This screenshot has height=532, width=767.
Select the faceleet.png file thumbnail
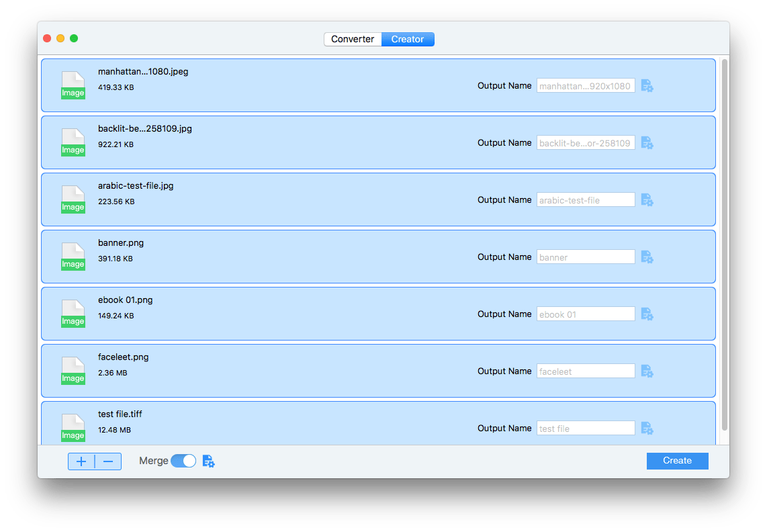tap(73, 371)
